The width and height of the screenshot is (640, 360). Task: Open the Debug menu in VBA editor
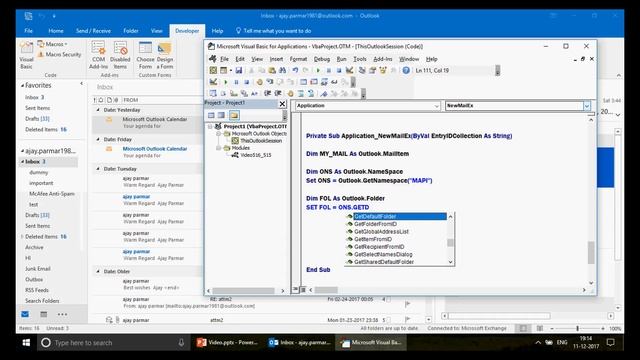(x=322, y=59)
